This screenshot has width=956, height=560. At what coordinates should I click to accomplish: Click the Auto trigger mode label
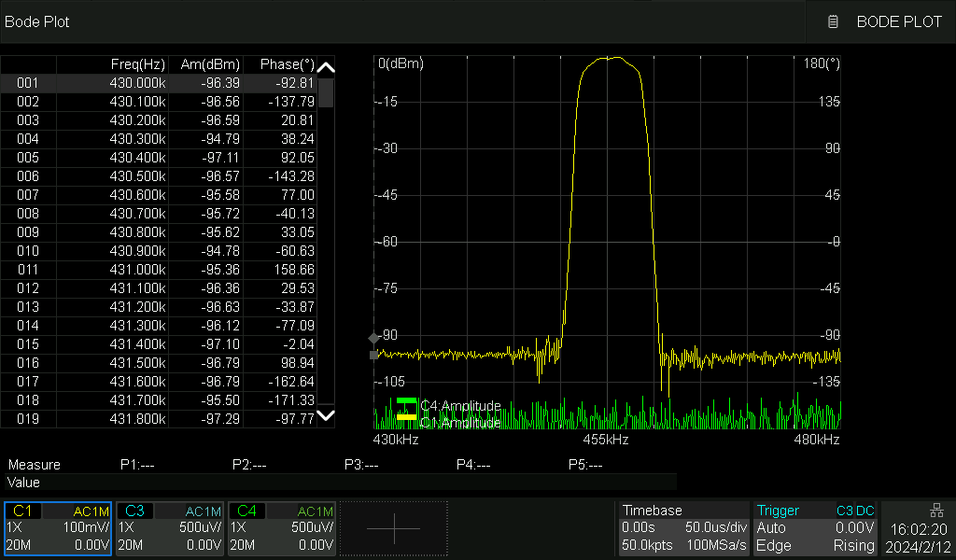click(770, 527)
